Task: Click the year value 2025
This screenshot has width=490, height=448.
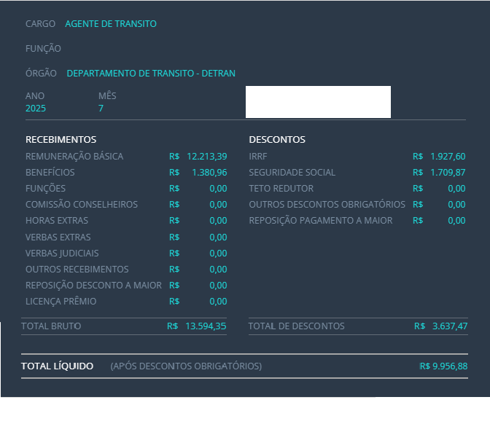Action: click(x=36, y=109)
